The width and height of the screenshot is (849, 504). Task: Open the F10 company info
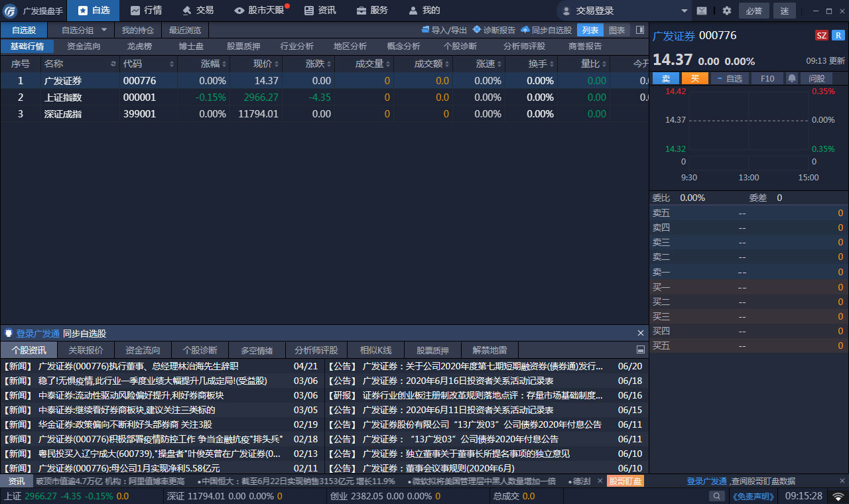[x=767, y=78]
